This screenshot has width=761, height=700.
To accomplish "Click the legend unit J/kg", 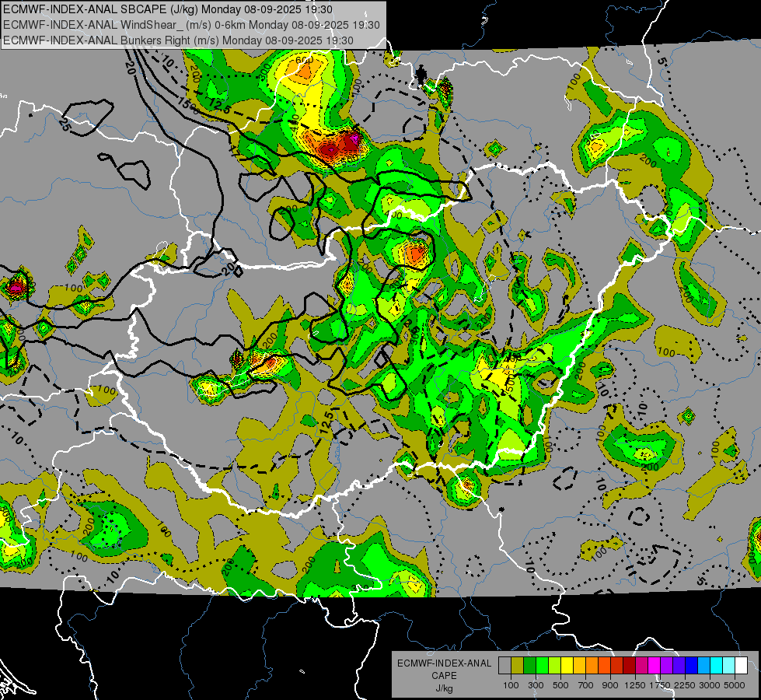I will click(x=444, y=688).
